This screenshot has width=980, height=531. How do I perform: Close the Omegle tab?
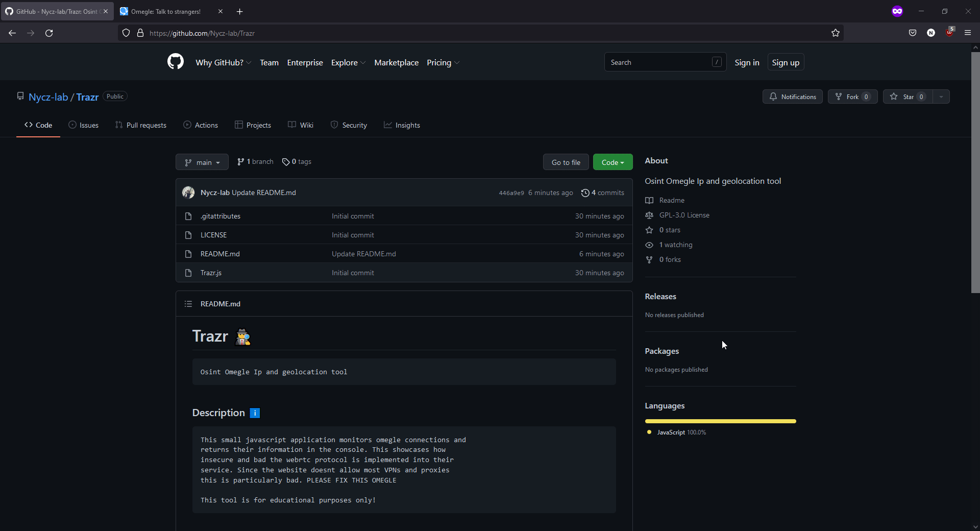pos(220,11)
